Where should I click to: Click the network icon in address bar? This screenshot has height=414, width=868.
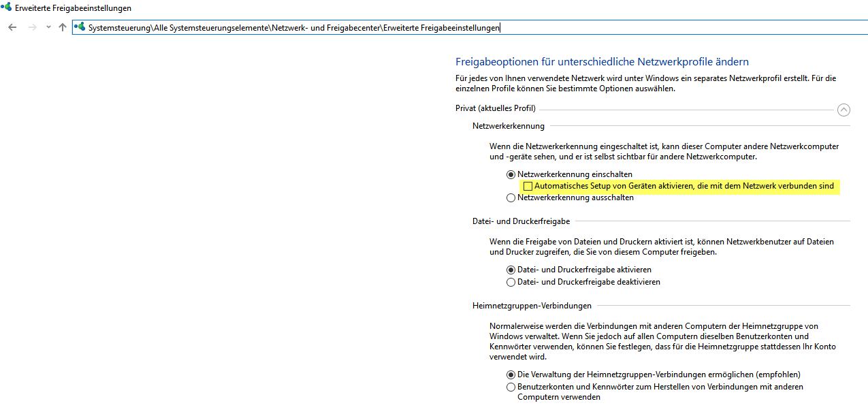point(80,27)
